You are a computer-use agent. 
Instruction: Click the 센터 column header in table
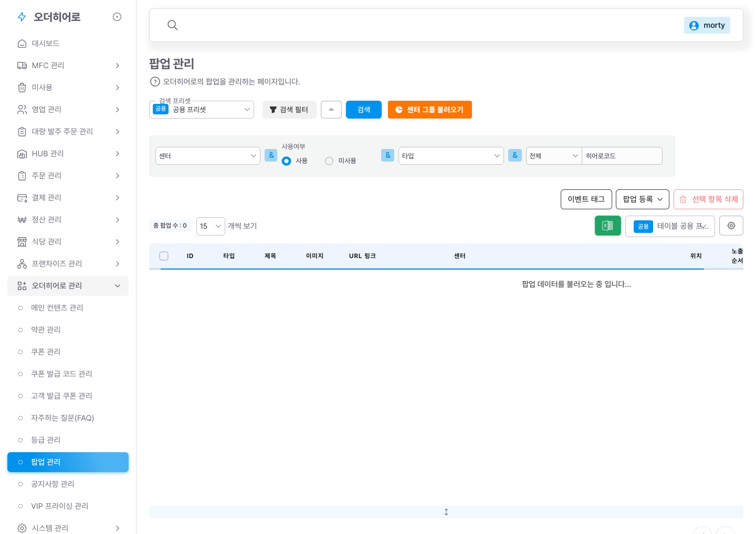click(x=460, y=256)
